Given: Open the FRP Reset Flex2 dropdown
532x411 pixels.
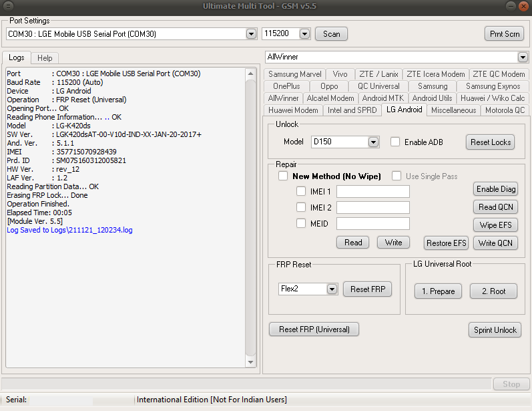Looking at the screenshot, I should (x=332, y=289).
